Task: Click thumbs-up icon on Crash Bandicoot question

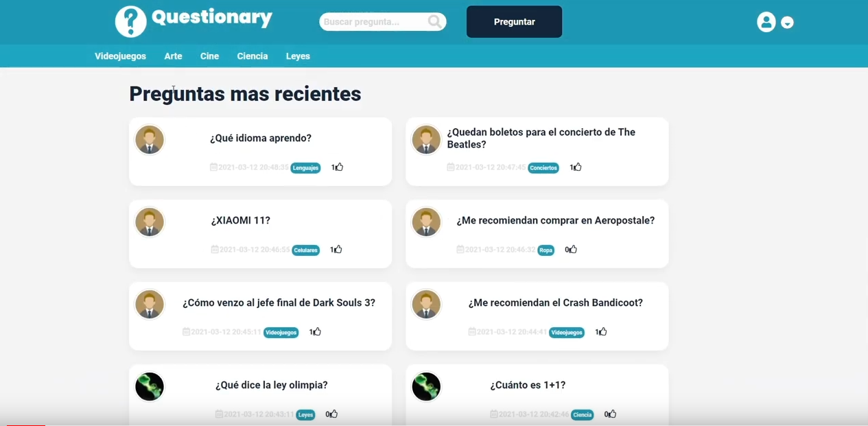Action: [x=602, y=332]
